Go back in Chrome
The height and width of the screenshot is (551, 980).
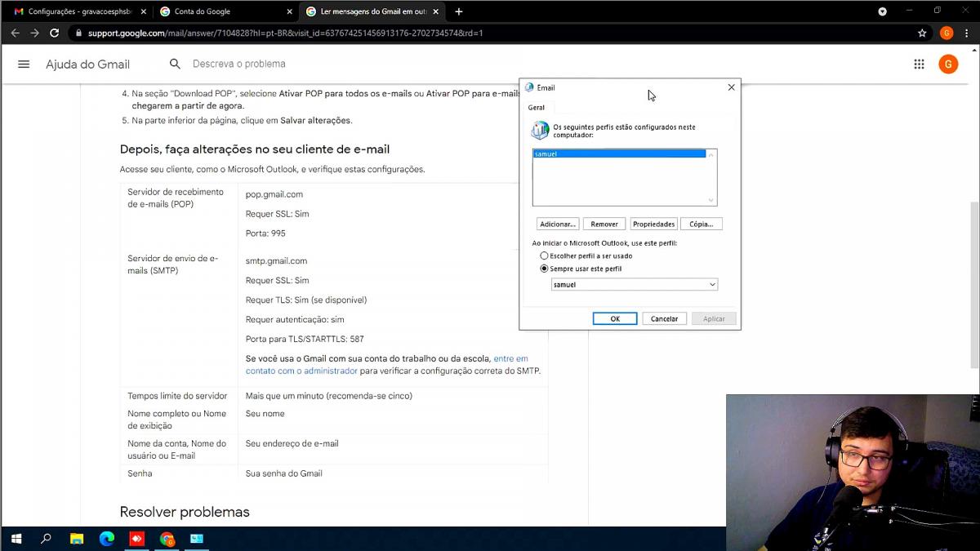pyautogui.click(x=15, y=33)
